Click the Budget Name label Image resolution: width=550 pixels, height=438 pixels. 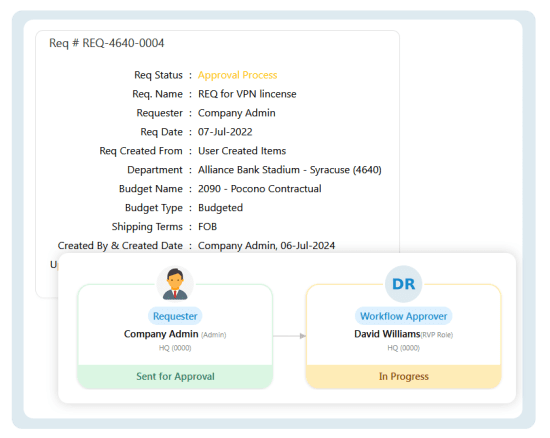point(151,189)
